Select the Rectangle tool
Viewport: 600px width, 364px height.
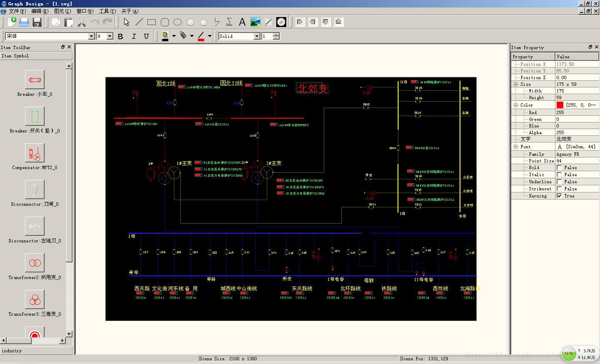(x=152, y=22)
